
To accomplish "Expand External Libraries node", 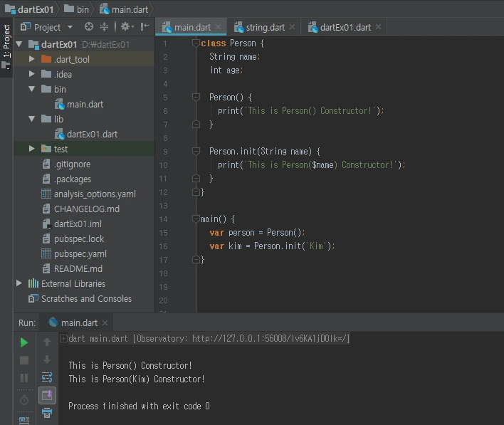I will tap(19, 283).
